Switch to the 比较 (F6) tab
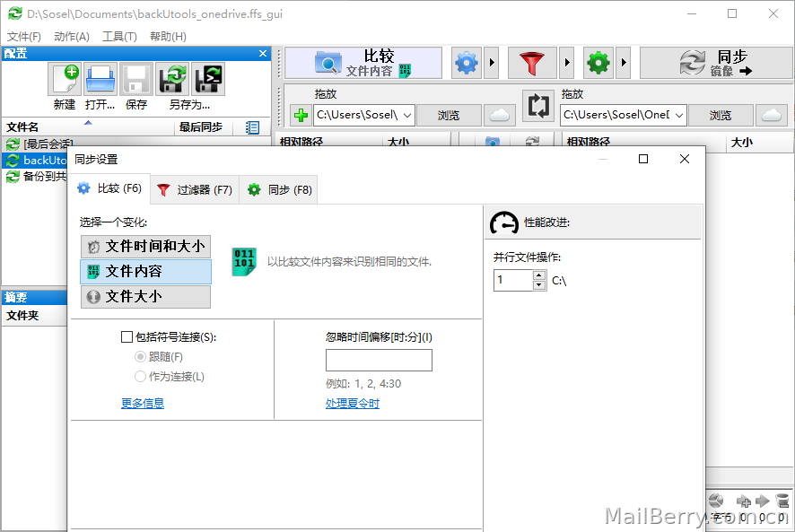Screen dimensions: 795x532 click(x=109, y=189)
